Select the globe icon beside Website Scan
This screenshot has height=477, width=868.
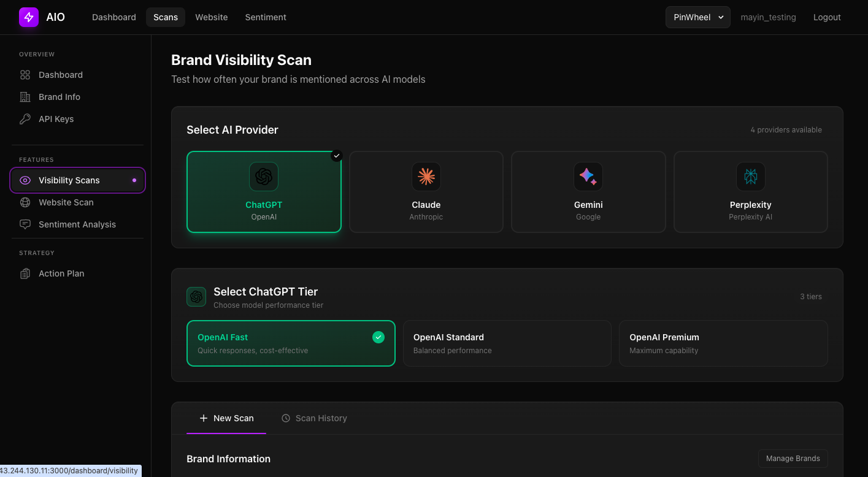(x=25, y=202)
